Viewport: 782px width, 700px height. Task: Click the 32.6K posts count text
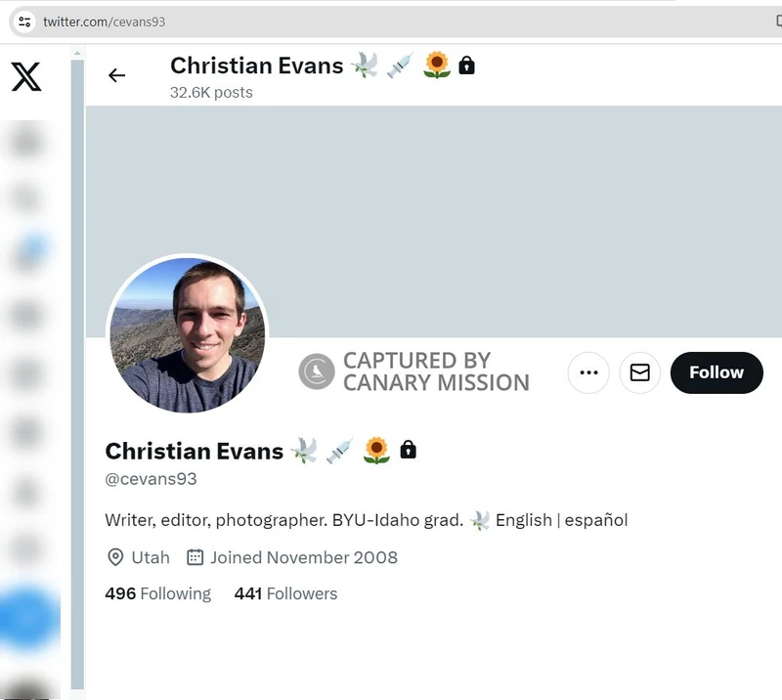click(210, 93)
